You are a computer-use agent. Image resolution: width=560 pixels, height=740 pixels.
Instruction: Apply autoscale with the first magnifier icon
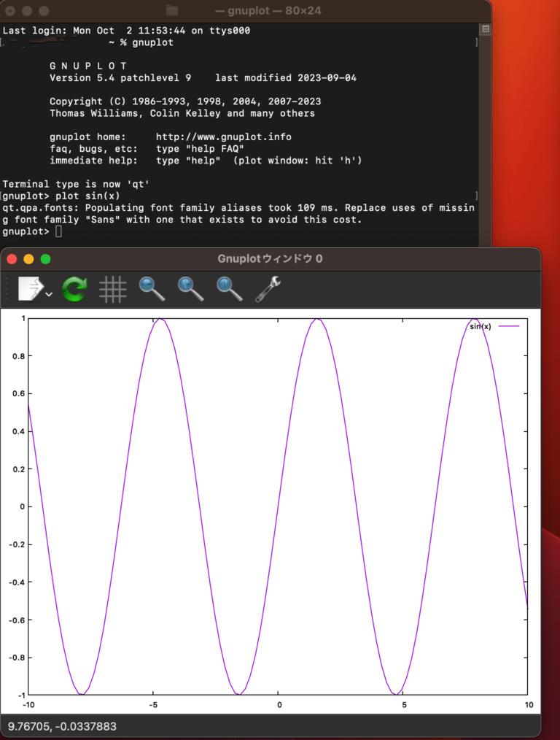tap(152, 289)
